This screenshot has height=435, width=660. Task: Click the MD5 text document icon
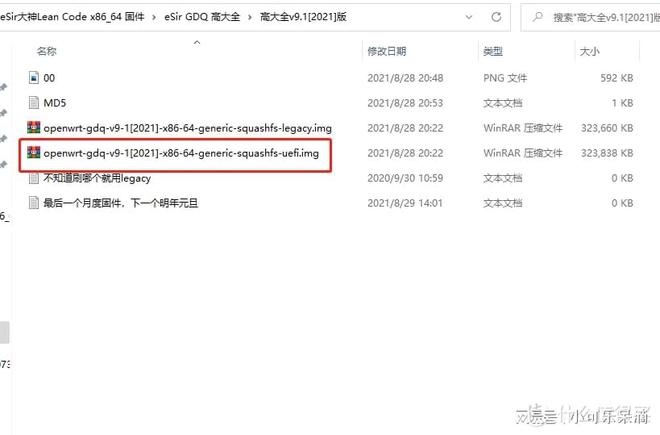point(34,102)
